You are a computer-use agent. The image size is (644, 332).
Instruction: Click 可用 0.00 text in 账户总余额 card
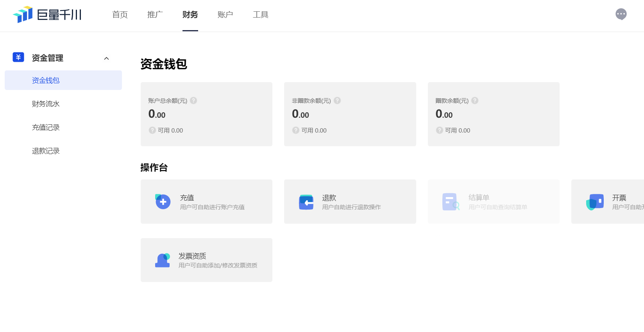coord(170,130)
